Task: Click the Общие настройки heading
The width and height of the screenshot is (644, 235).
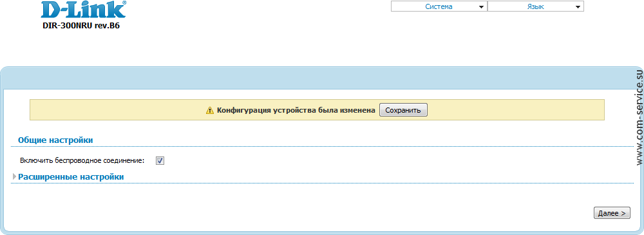Action: point(55,140)
